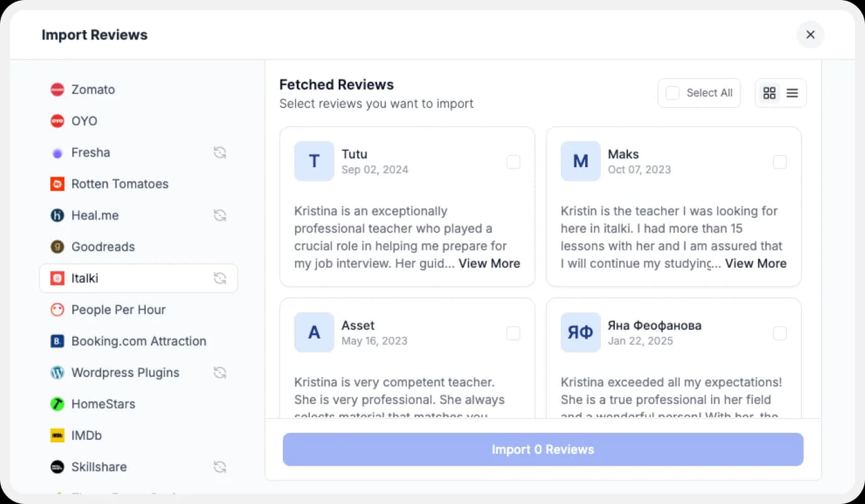865x504 pixels.
Task: Click Asset's avatar thumbnail
Action: pos(314,332)
